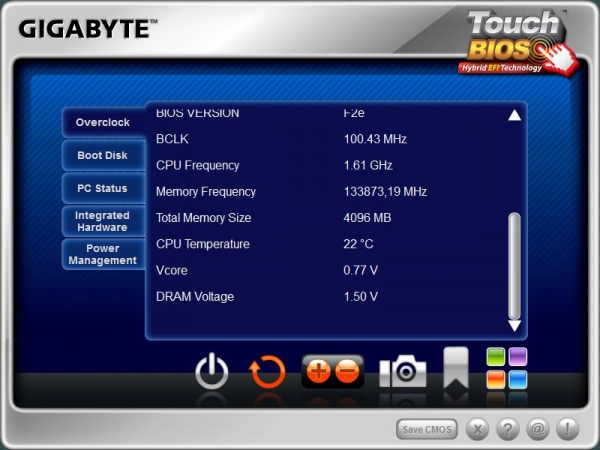600x450 pixels.
Task: Click the DRAM Voltage label
Action: pos(195,297)
